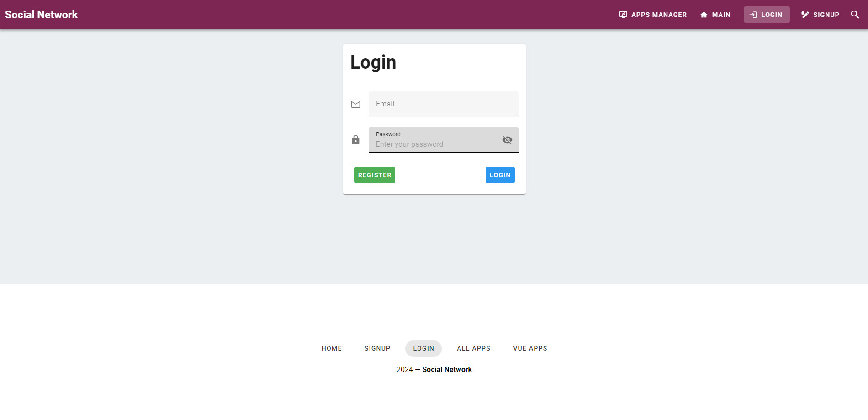Submit credentials with the blue LOGIN button

500,175
